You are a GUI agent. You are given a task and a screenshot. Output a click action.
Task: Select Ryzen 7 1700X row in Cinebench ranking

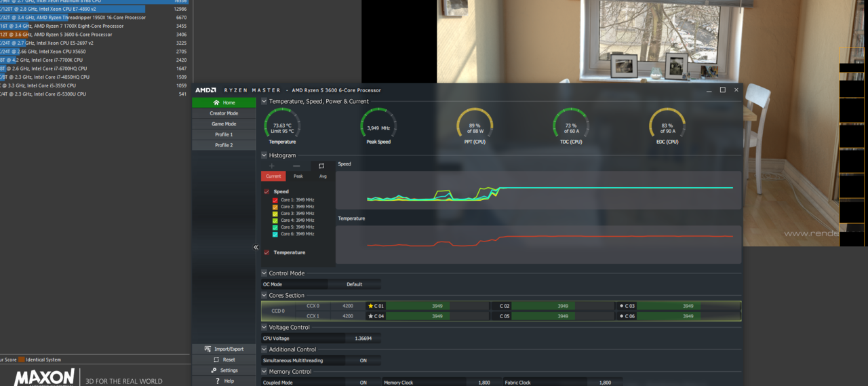click(x=95, y=26)
